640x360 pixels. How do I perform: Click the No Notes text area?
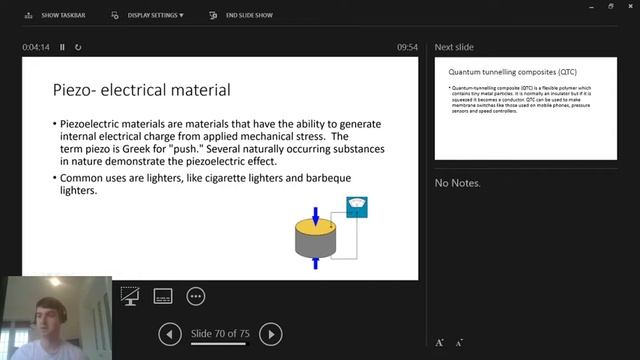[x=458, y=183]
